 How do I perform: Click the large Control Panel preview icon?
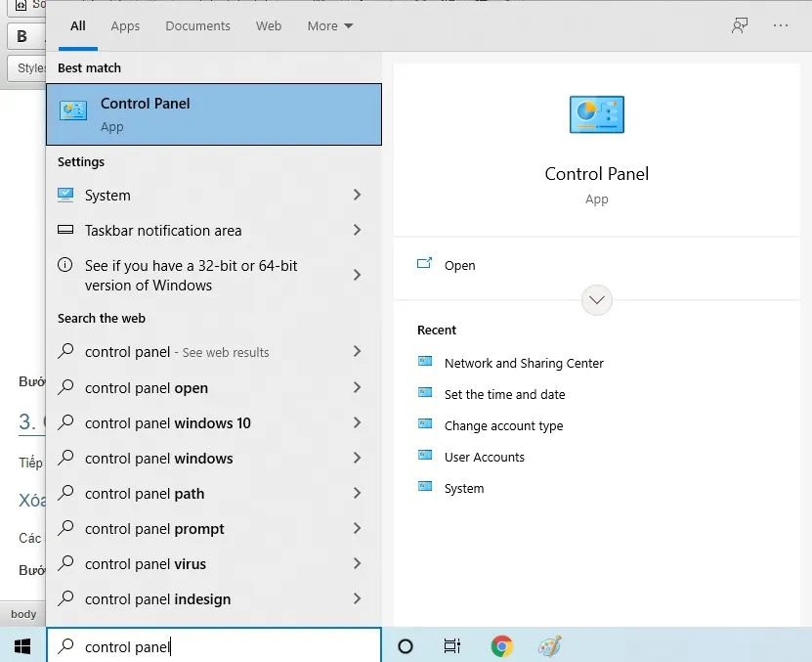tap(596, 113)
